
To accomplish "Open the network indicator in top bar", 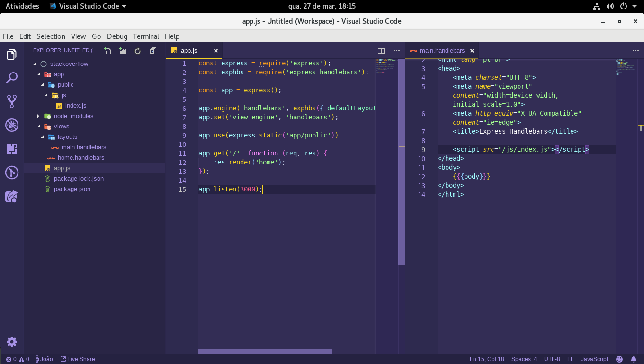I will 597,6.
